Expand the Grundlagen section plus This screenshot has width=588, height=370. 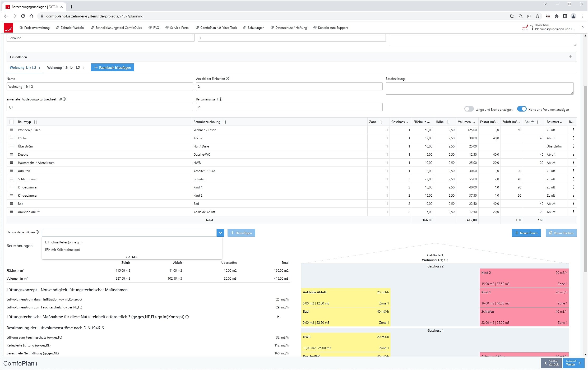570,57
